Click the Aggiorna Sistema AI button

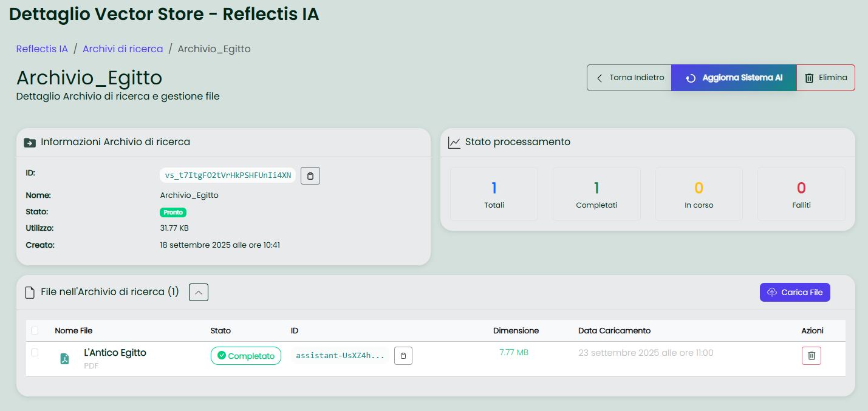point(733,78)
